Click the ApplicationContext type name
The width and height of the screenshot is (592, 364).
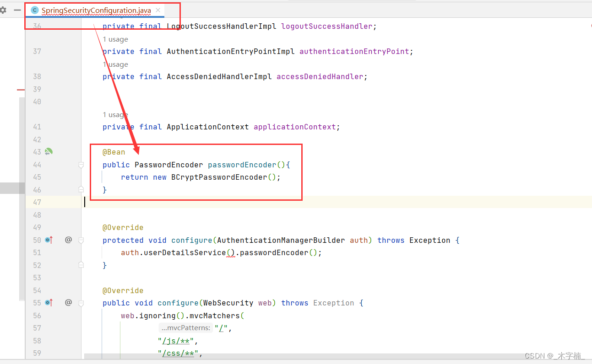click(207, 127)
